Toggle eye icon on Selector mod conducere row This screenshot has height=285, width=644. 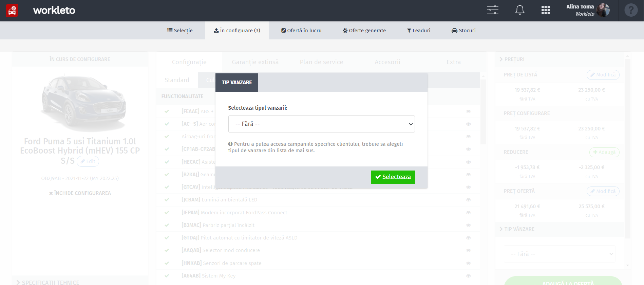468,250
